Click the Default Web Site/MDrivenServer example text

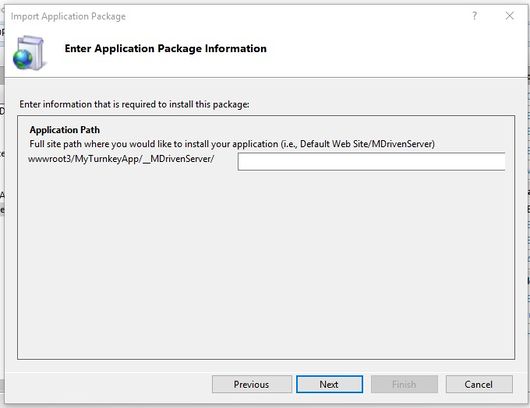click(x=365, y=144)
